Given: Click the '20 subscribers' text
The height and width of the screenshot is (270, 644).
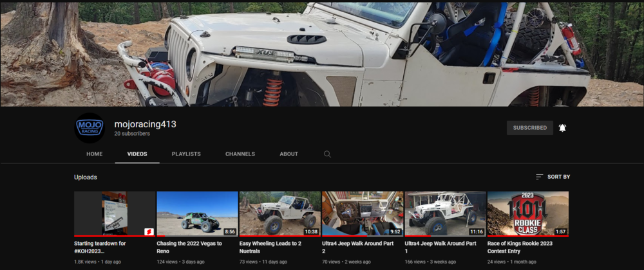Looking at the screenshot, I should pos(132,134).
